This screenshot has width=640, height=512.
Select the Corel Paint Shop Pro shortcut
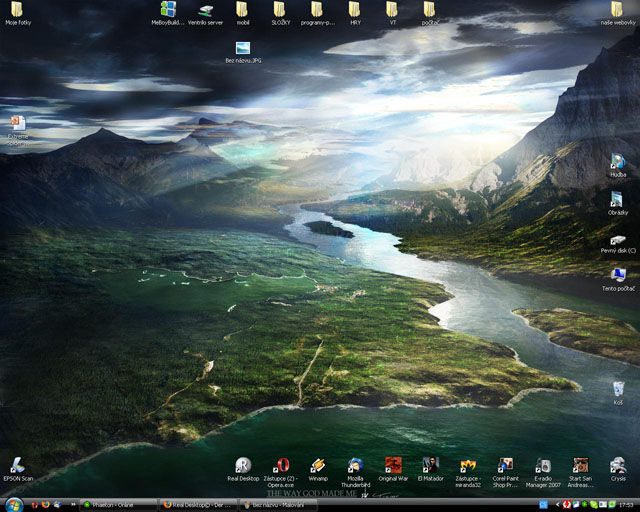coord(505,465)
